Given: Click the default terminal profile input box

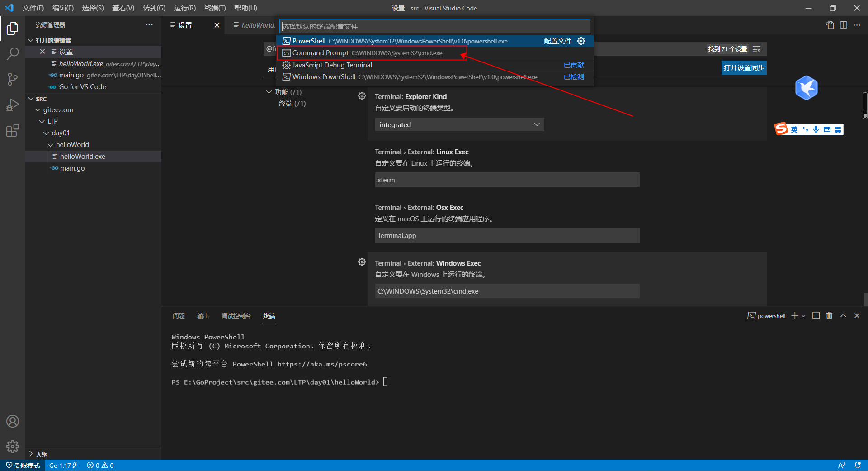Looking at the screenshot, I should 435,26.
